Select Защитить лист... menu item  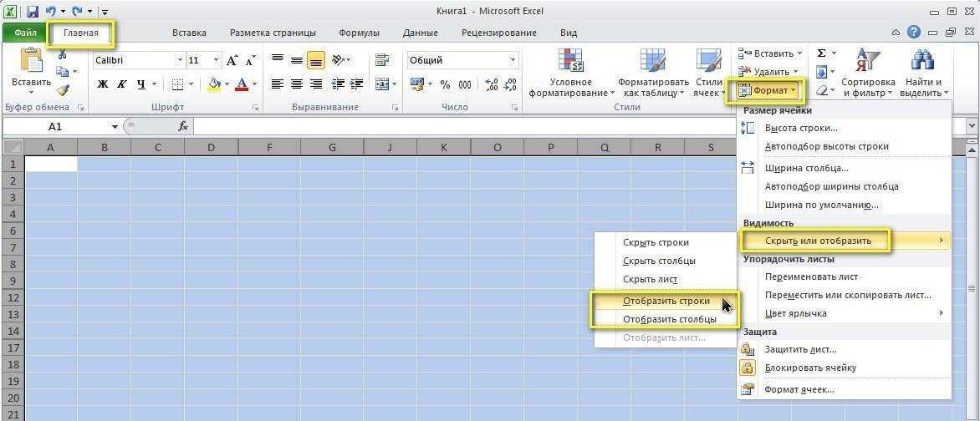[800, 350]
